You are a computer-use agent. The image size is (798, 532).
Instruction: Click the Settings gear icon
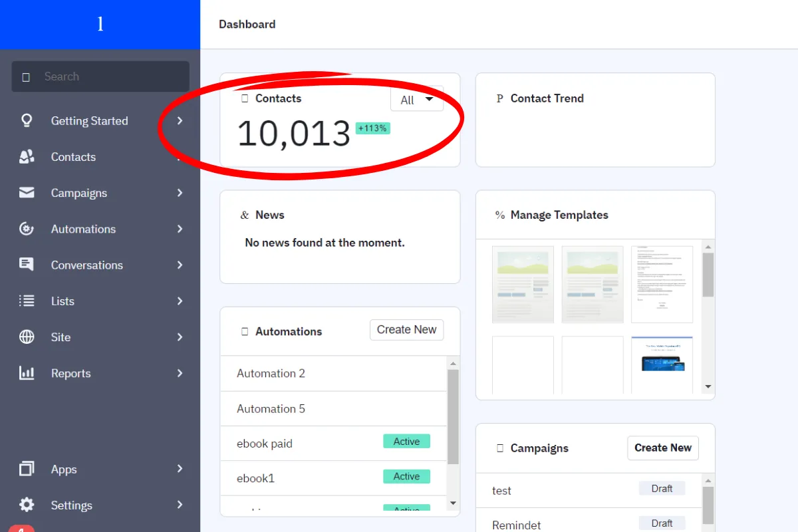27,505
